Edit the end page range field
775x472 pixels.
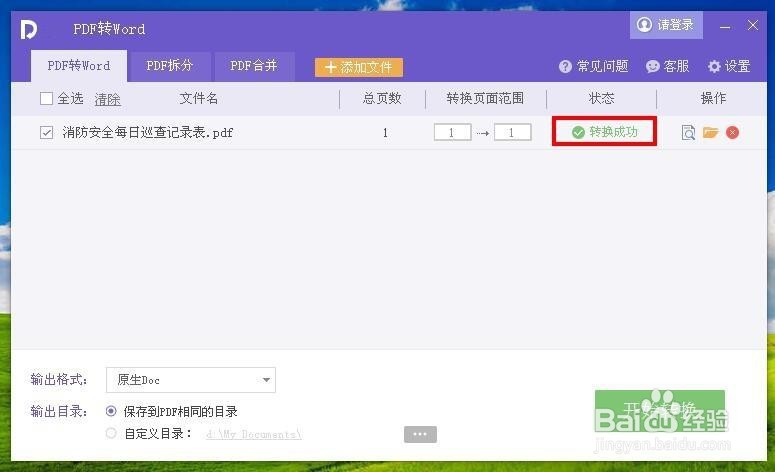(x=513, y=132)
